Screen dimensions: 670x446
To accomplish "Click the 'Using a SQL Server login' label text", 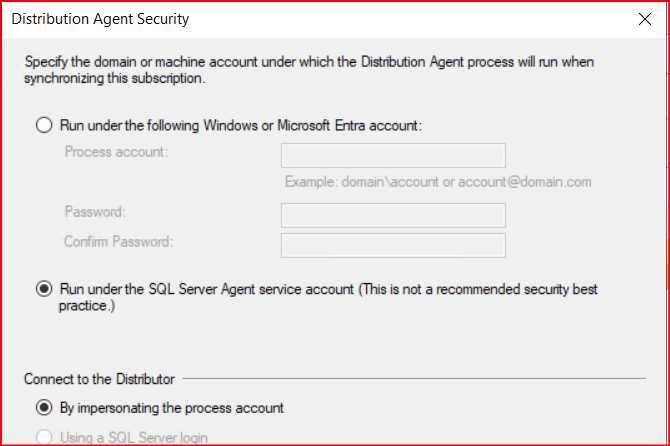I will 134,437.
